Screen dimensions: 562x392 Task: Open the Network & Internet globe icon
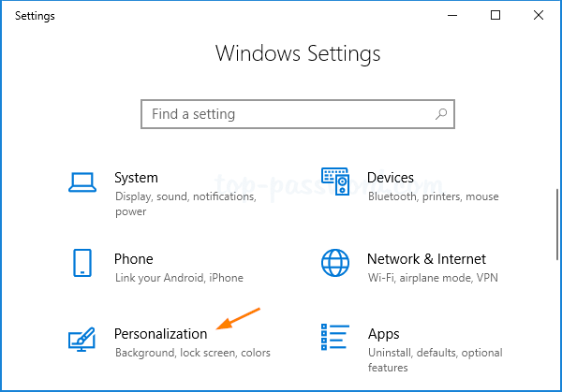pyautogui.click(x=335, y=263)
